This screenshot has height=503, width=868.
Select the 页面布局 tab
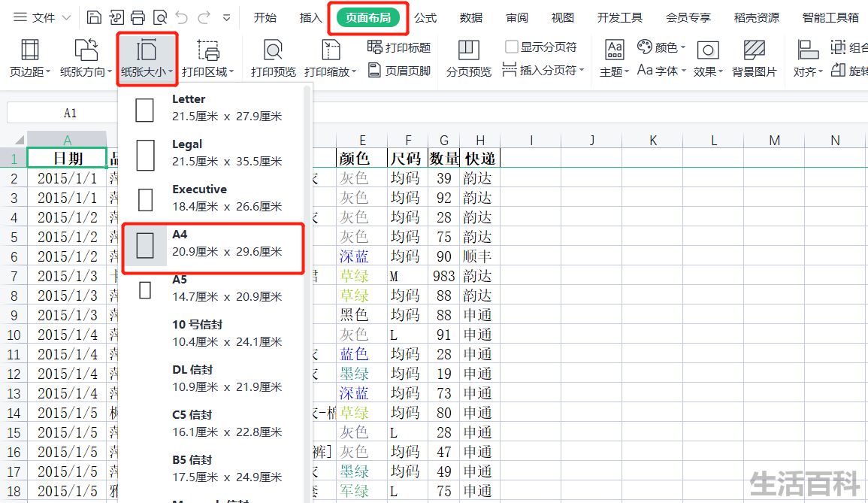pyautogui.click(x=368, y=18)
